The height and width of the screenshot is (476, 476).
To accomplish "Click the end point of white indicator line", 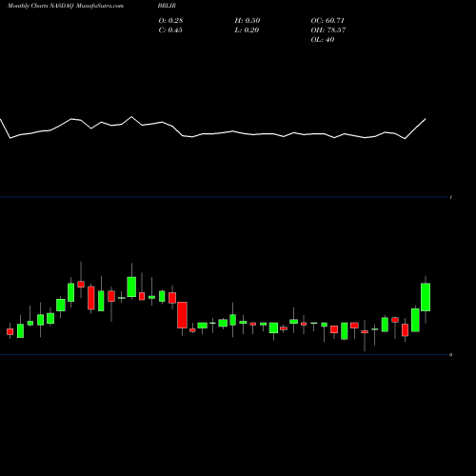I will pyautogui.click(x=426, y=119).
